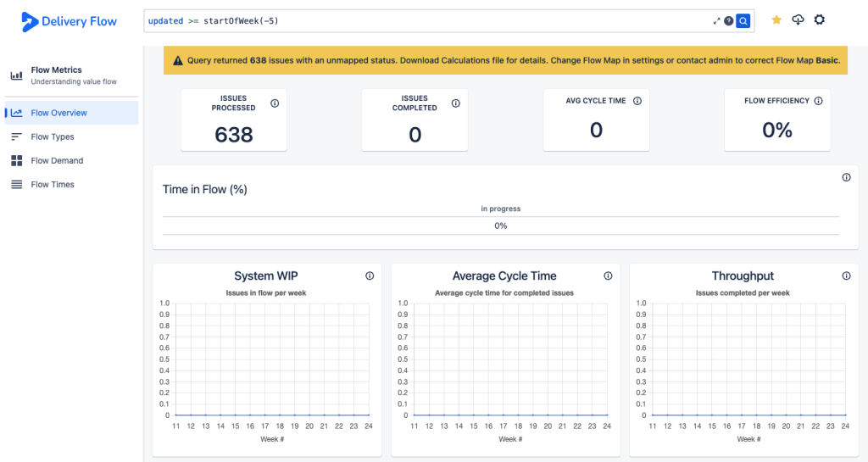Image resolution: width=868 pixels, height=462 pixels.
Task: Show info for Issues Processed
Action: click(x=275, y=103)
